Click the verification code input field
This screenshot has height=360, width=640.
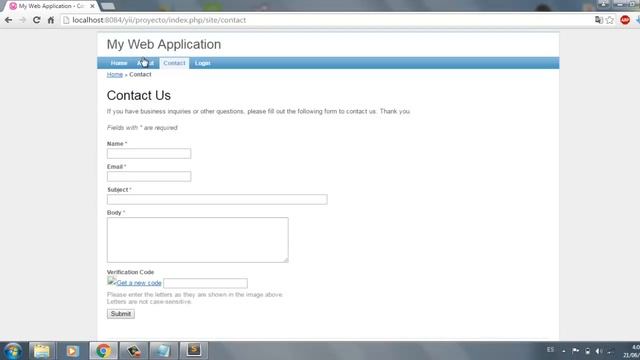pyautogui.click(x=205, y=283)
